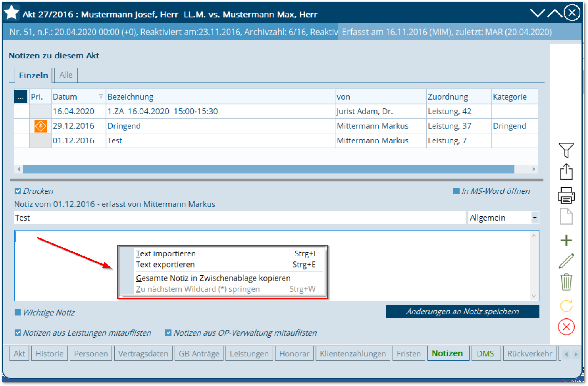
Task: Open the Fristen tab
Action: (409, 353)
